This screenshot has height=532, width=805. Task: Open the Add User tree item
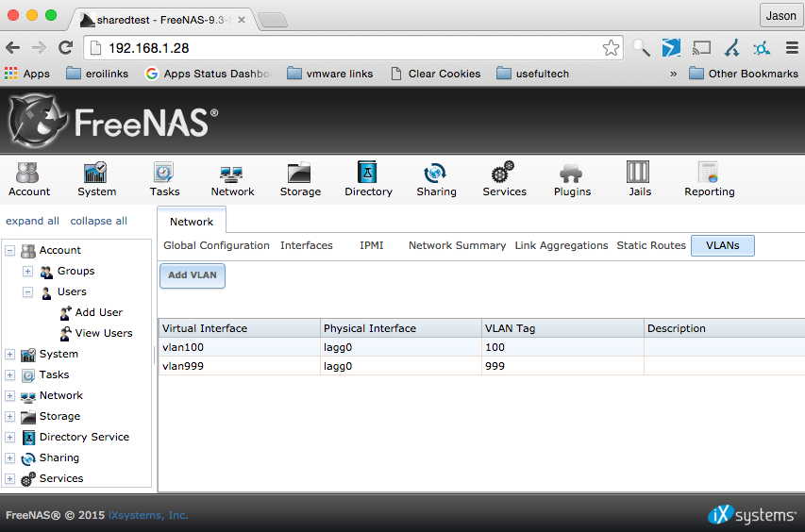click(98, 312)
